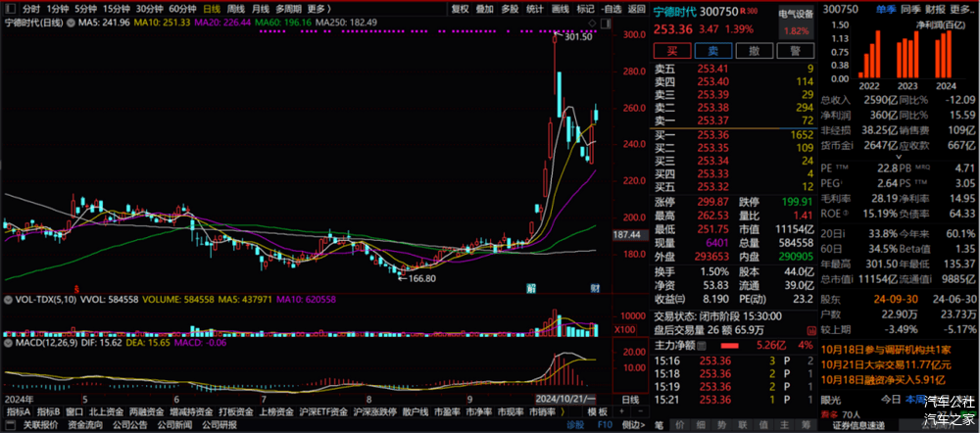Select the 指标A indicator tab

[19, 411]
